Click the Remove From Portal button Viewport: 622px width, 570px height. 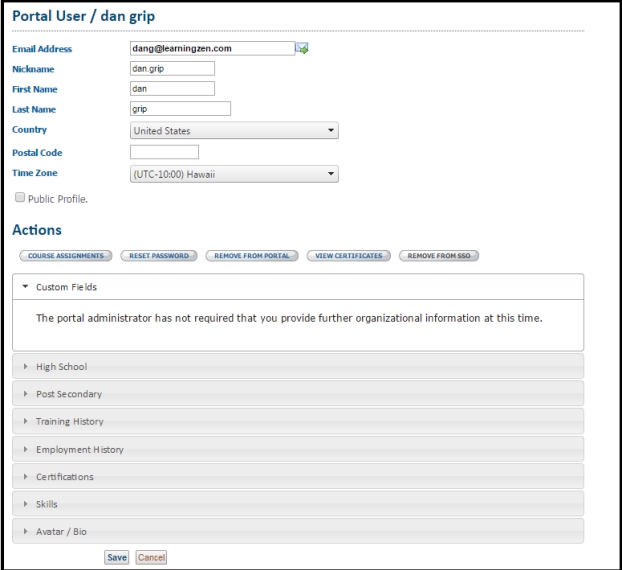(x=252, y=256)
